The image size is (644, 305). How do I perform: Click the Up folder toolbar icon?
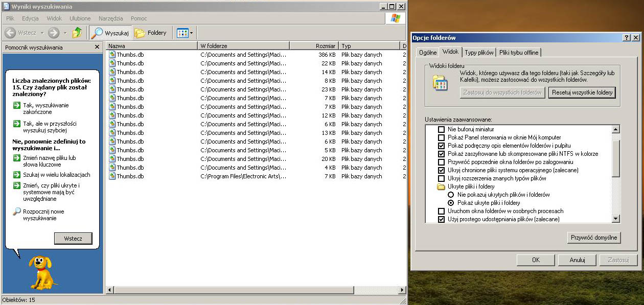pyautogui.click(x=77, y=33)
